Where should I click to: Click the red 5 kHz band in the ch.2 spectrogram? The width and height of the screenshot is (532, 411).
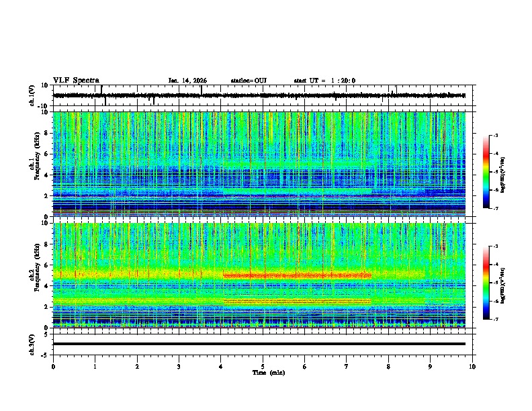pos(297,275)
